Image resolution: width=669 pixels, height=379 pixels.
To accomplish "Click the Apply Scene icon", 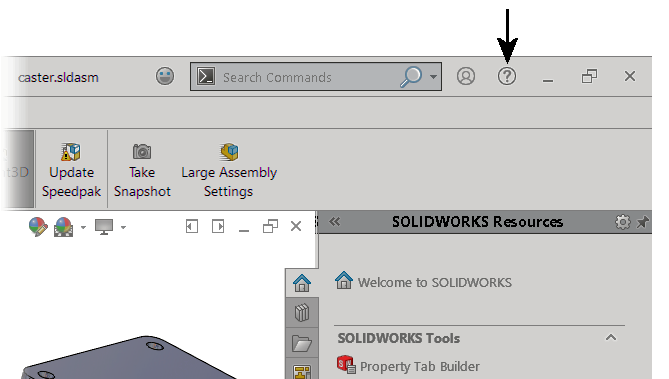I will coord(64,227).
